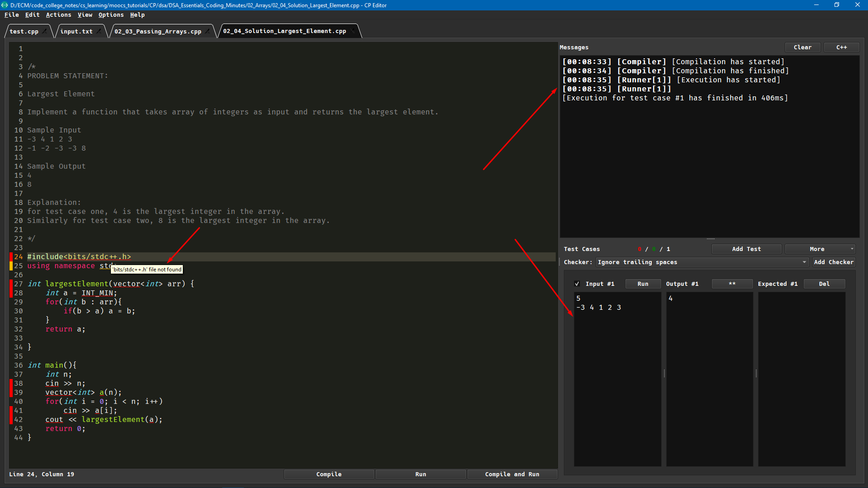Toggle the Input #1 test case checkbox

577,284
